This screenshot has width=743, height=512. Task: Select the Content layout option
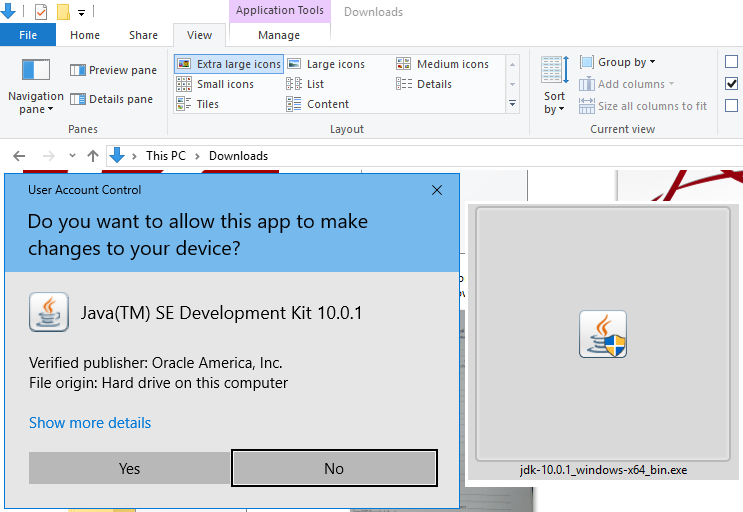[x=318, y=104]
